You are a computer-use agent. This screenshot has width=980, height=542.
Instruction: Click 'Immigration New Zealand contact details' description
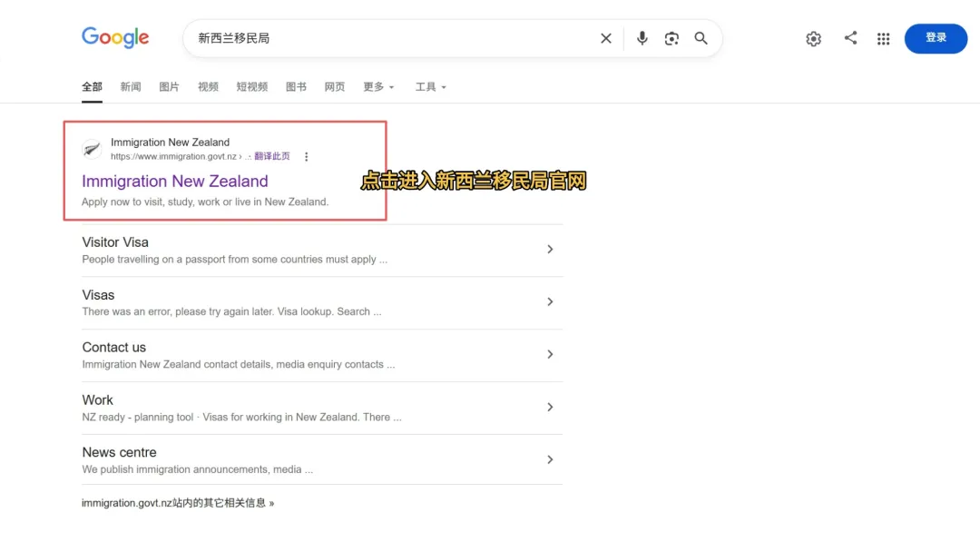point(238,364)
